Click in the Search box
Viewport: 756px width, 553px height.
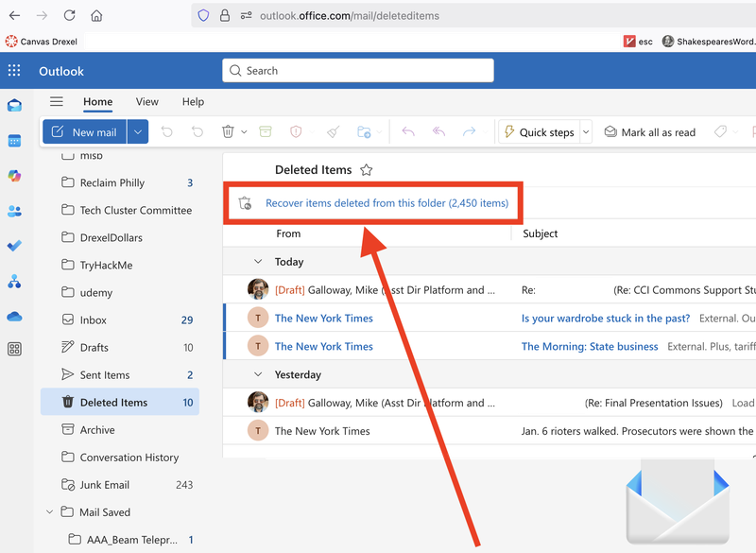[359, 71]
